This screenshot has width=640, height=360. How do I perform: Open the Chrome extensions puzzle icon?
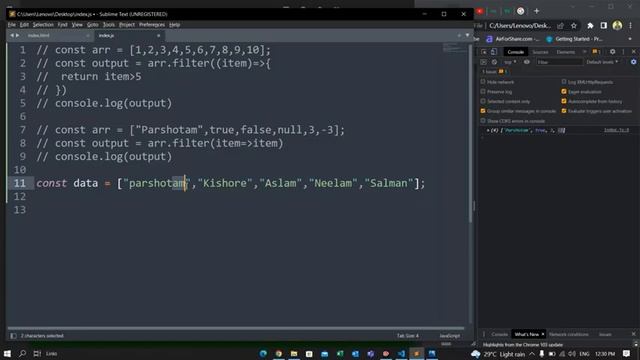tap(590, 26)
